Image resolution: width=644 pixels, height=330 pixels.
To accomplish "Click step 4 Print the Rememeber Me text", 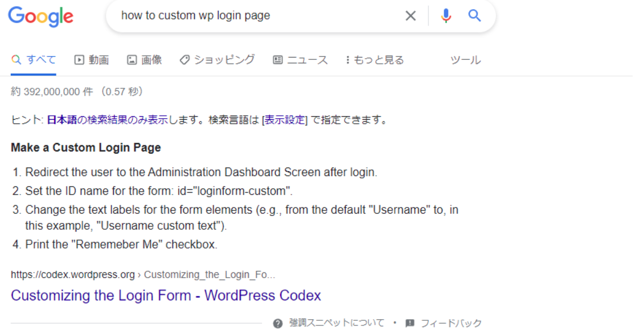I will pyautogui.click(x=121, y=245).
